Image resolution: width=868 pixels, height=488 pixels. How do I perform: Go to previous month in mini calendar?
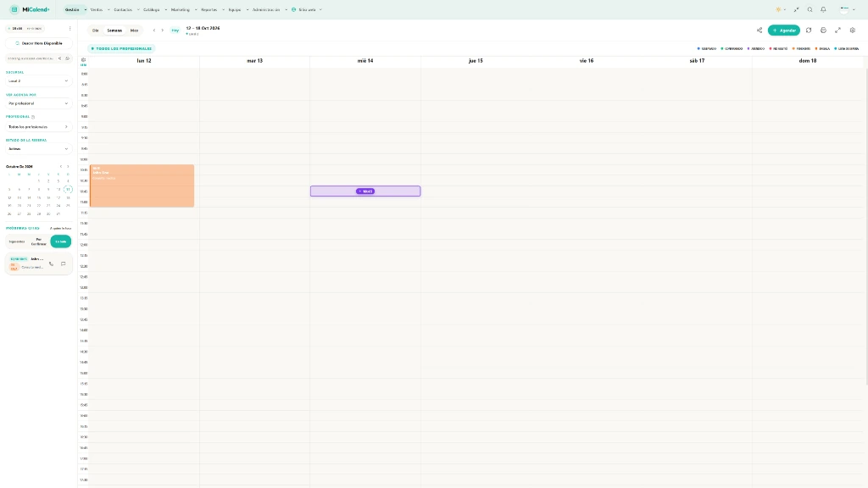61,167
